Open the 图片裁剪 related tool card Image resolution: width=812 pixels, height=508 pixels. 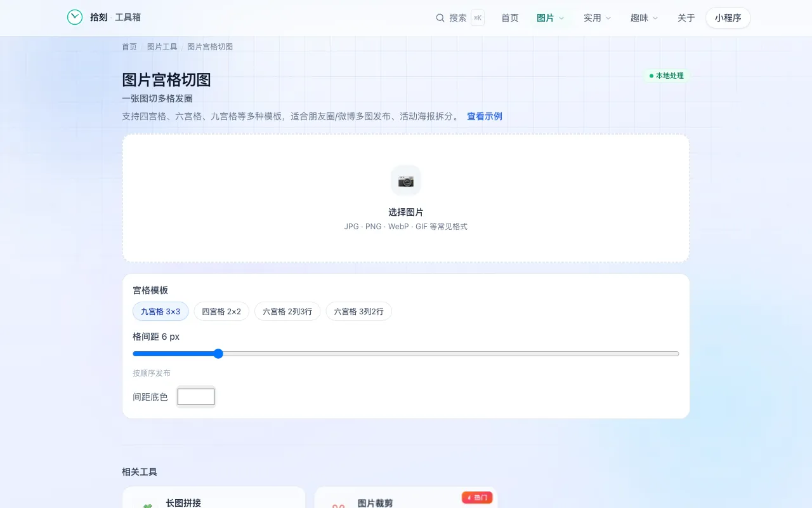pyautogui.click(x=406, y=498)
